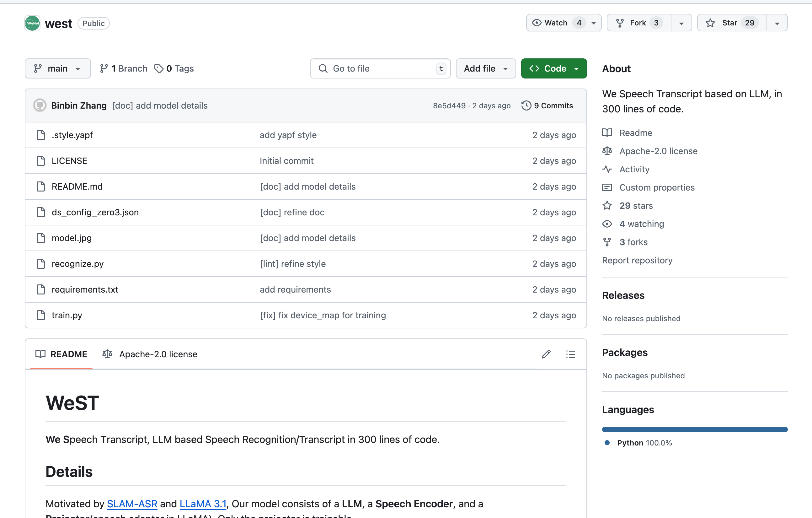Click the file icon next to ds_config_zero3.json
Image resolution: width=812 pixels, height=518 pixels.
point(41,212)
